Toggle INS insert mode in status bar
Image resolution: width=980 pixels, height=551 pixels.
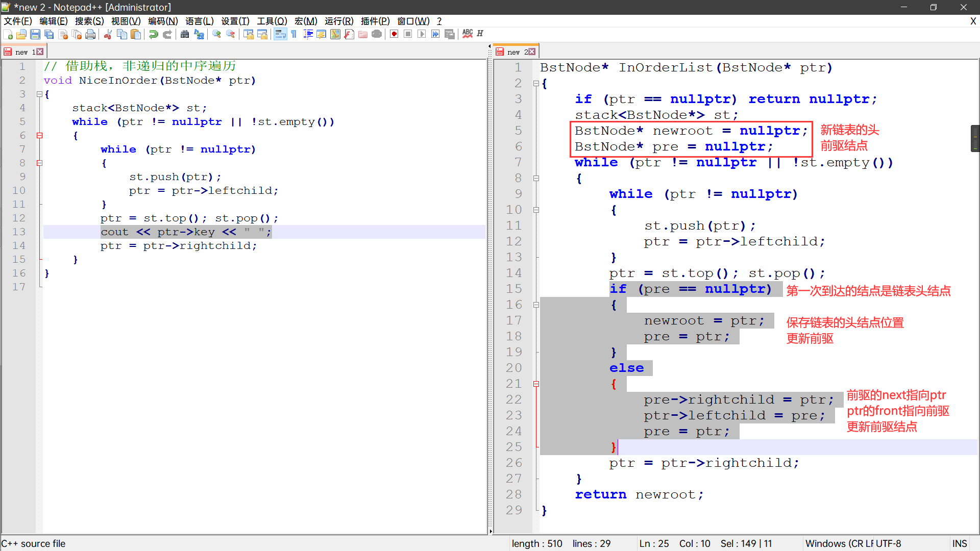960,543
